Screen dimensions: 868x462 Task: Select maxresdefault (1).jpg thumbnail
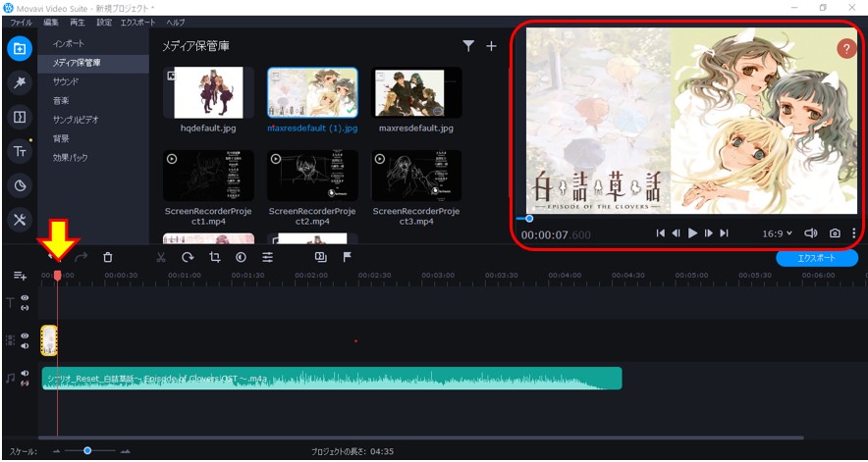pos(313,92)
